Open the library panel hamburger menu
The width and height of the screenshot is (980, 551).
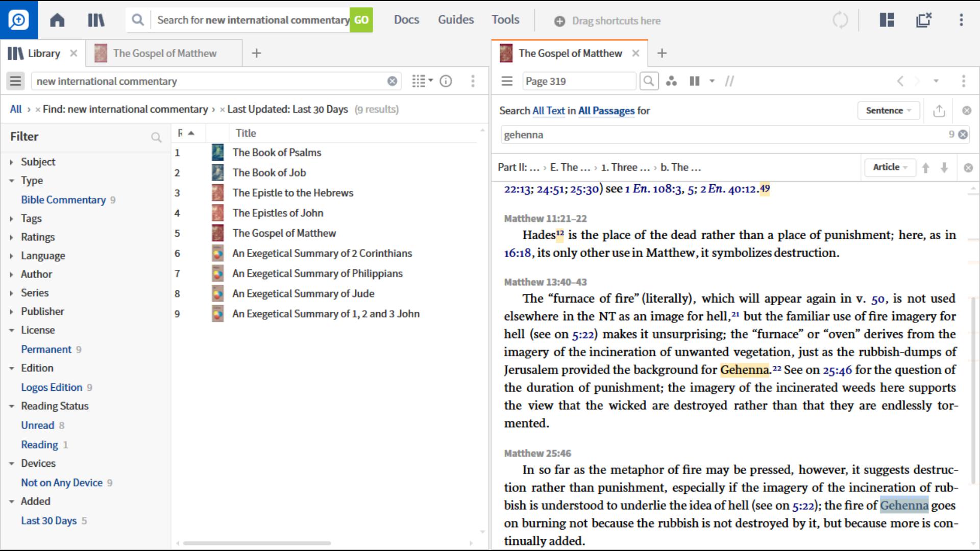tap(16, 81)
